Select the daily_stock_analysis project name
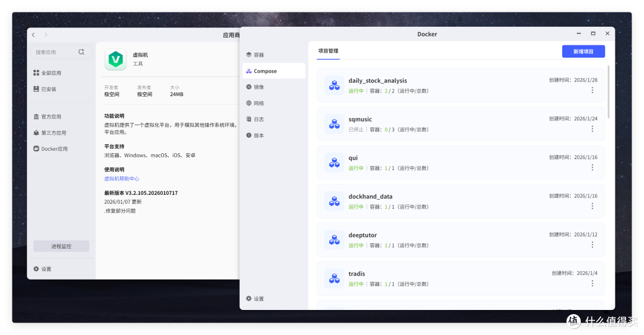Image resolution: width=644 pixels, height=335 pixels. [x=378, y=80]
